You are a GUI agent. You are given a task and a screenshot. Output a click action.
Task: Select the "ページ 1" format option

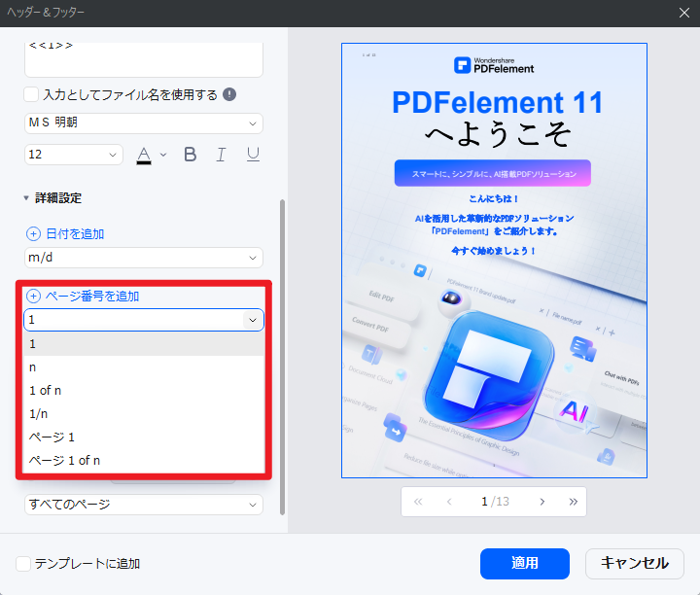(x=144, y=437)
